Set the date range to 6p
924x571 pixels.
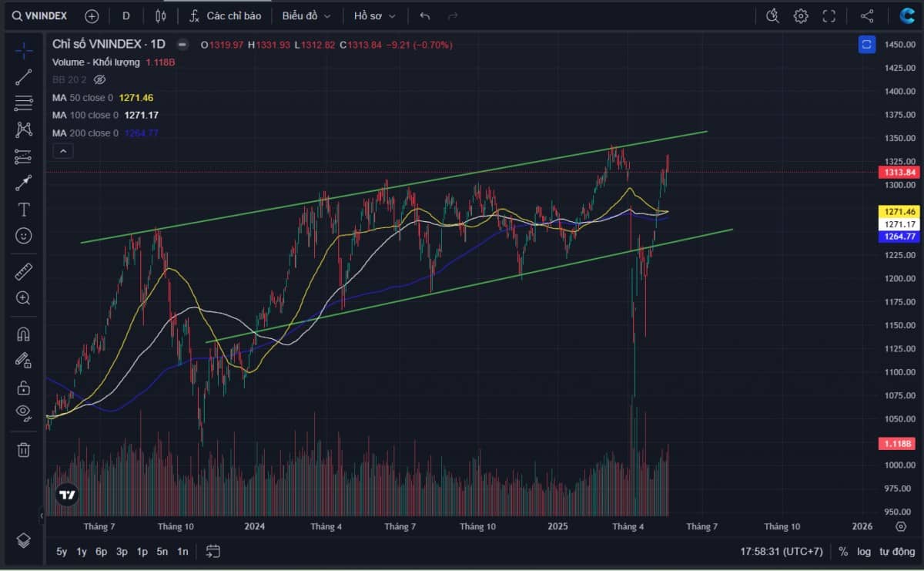coord(102,552)
